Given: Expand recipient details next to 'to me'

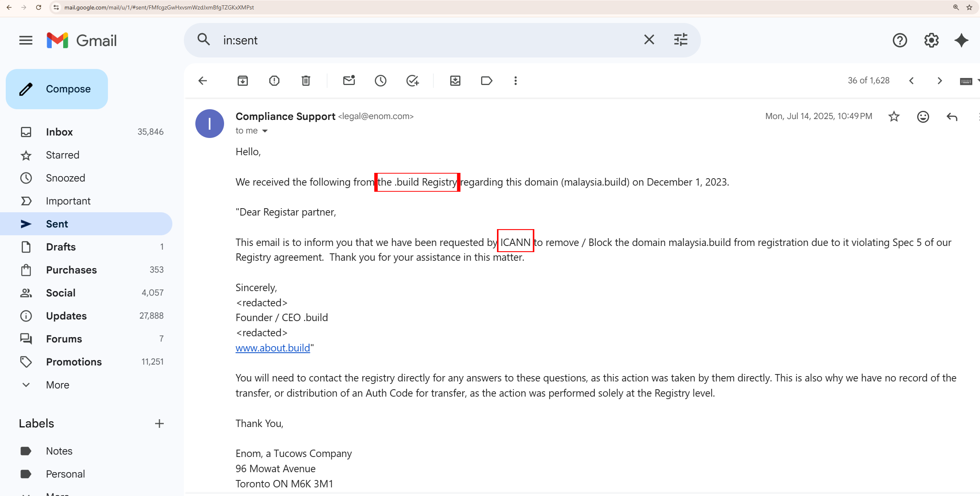Looking at the screenshot, I should click(x=265, y=131).
